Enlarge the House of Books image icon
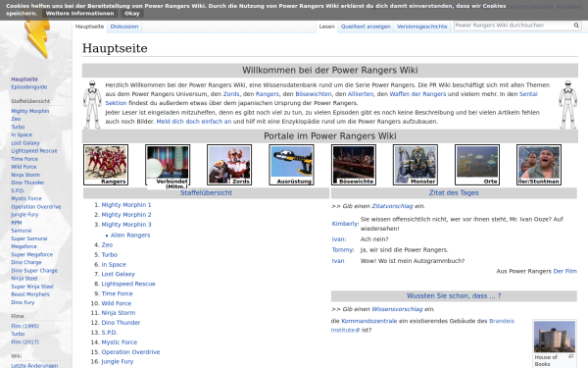 570,356
